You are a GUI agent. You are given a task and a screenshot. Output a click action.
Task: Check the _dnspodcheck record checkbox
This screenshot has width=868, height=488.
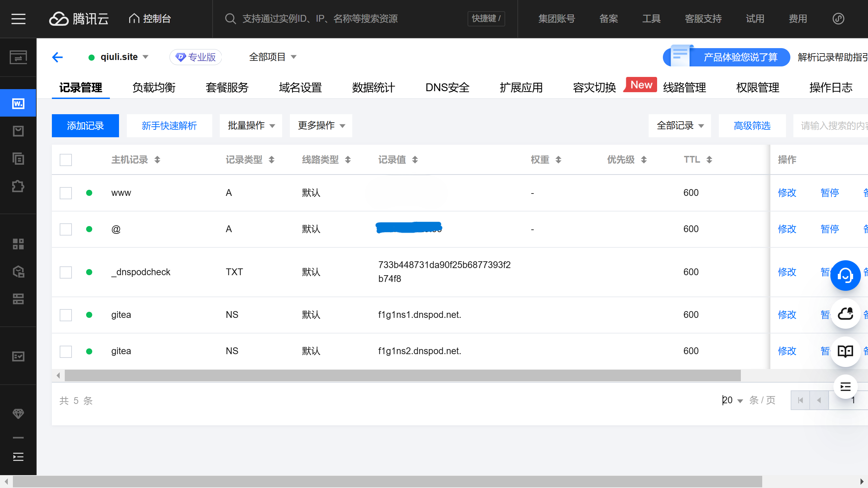[x=66, y=272]
